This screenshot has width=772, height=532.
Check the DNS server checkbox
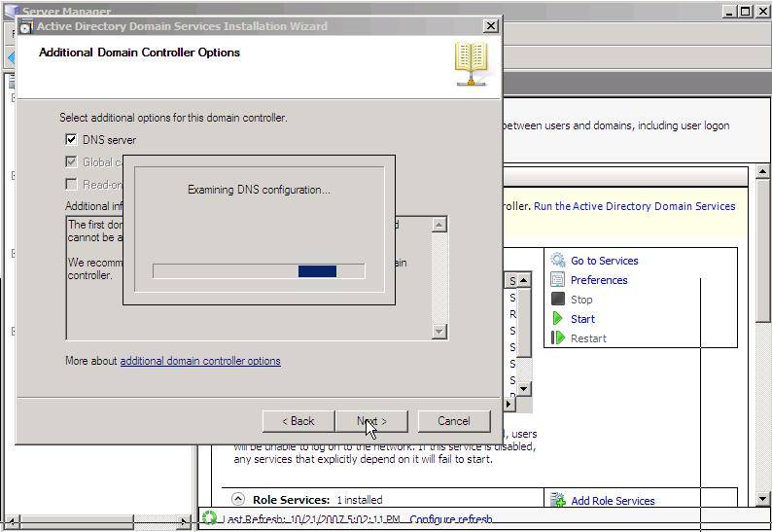71,139
